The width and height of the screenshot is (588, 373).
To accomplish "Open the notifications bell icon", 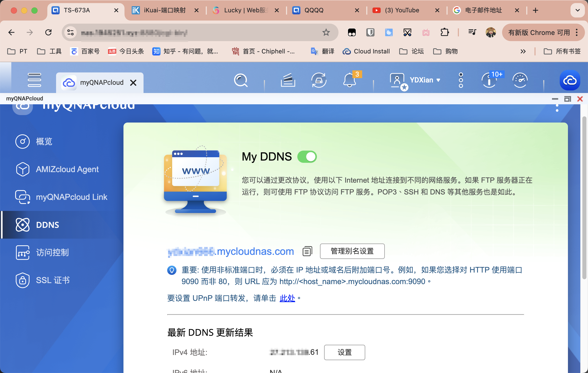I will click(350, 80).
